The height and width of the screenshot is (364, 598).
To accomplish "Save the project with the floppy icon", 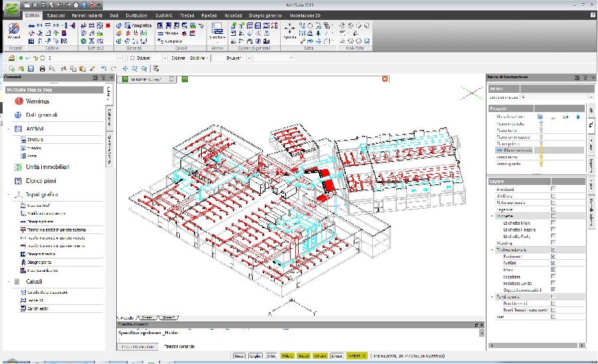I will point(31,68).
